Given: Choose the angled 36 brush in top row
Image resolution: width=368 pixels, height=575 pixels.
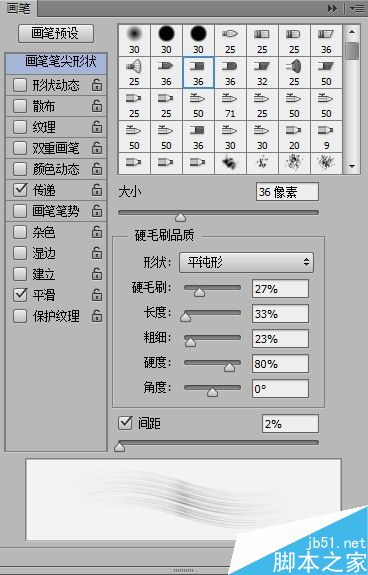Looking at the screenshot, I should point(326,40).
